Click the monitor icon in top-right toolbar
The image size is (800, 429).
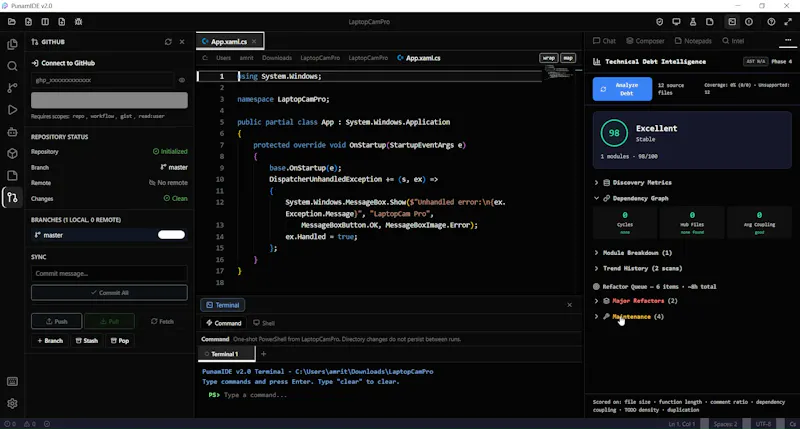[x=676, y=22]
